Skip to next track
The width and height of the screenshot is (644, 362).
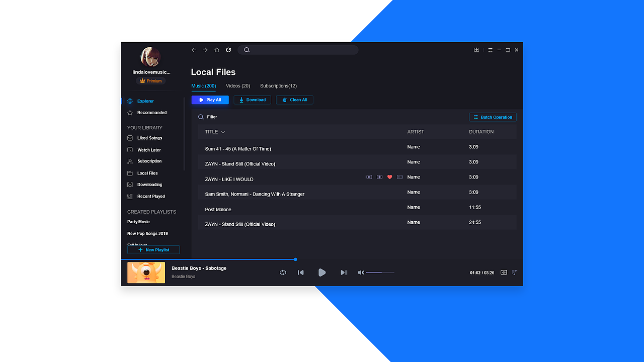point(344,273)
